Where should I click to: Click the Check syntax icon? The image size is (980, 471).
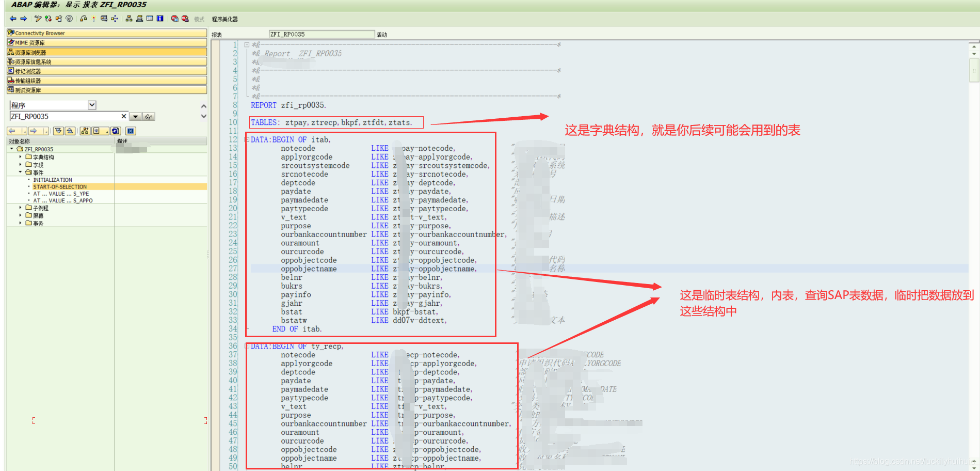83,19
